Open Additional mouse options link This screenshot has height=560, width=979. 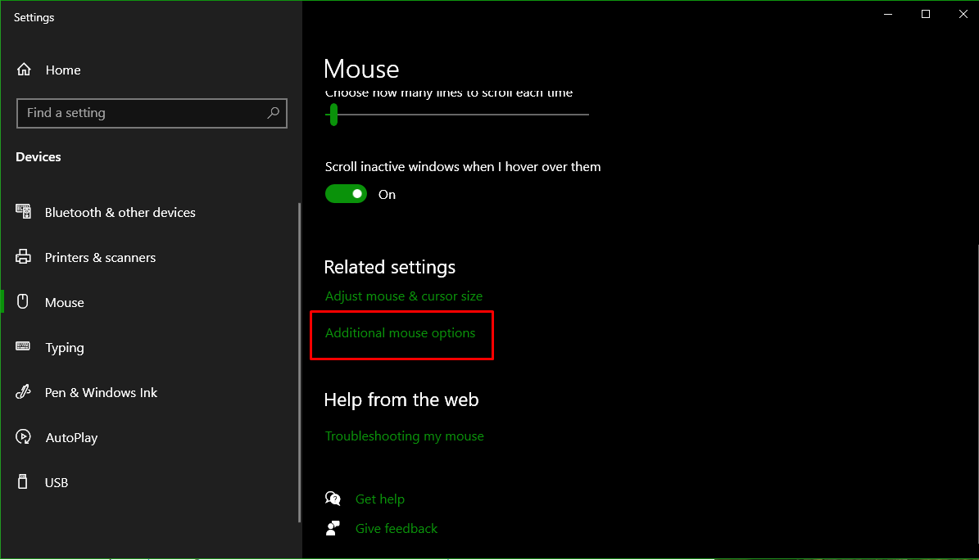click(401, 332)
